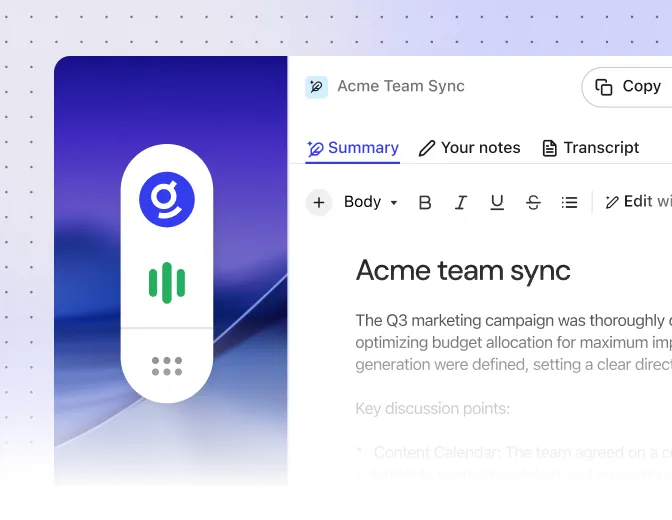
Task: Click the Key discussion points line
Action: [432, 409]
